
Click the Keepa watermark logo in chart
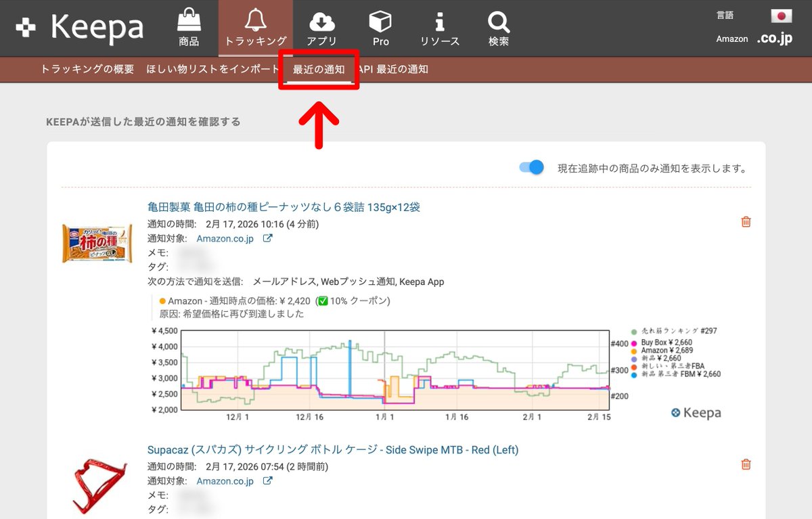(696, 413)
